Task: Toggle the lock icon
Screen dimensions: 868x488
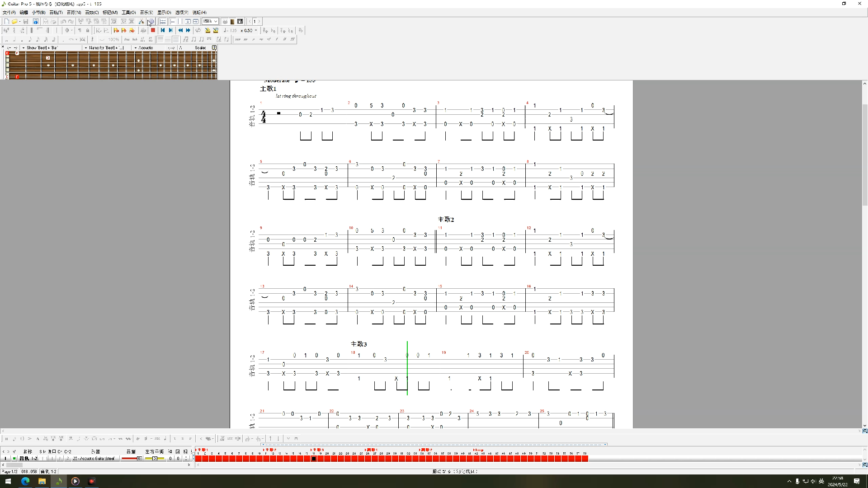Action: tap(87, 30)
